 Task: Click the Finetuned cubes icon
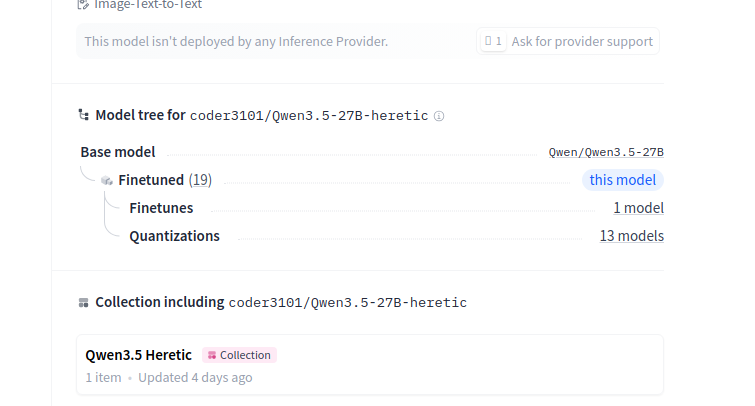pos(107,181)
